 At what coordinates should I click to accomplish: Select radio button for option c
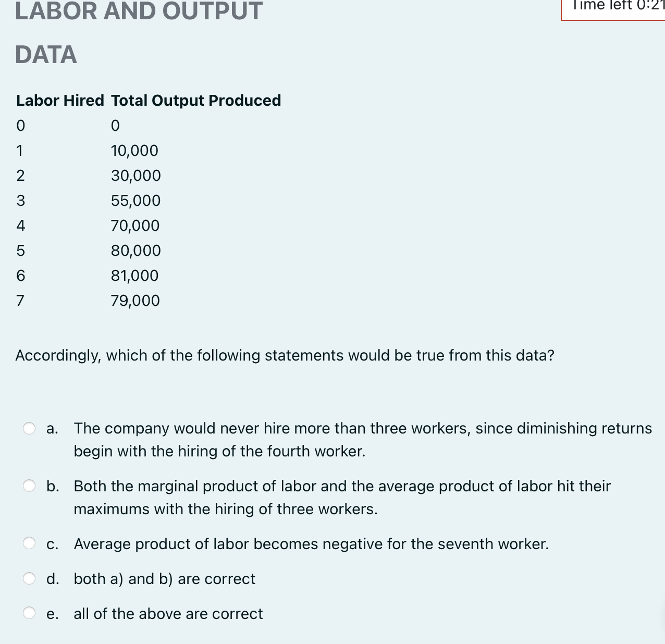pyautogui.click(x=30, y=543)
